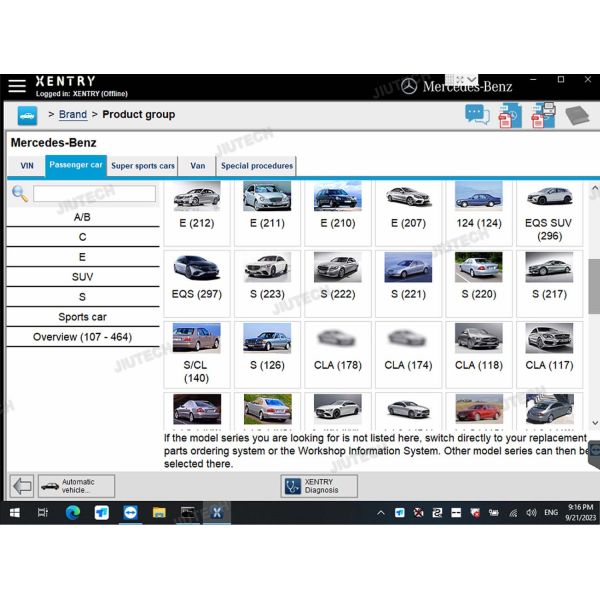The height and width of the screenshot is (600, 600).
Task: Click the gray book manual icon
Action: 577,115
